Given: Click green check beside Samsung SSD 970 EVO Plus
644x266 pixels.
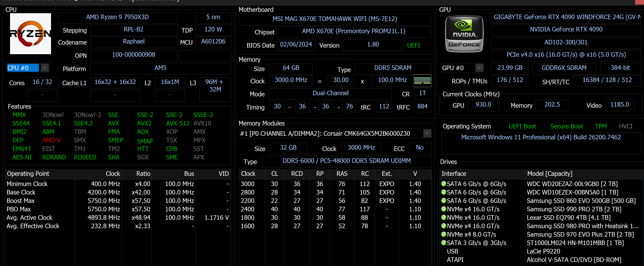Looking at the screenshot, I should [x=444, y=234].
